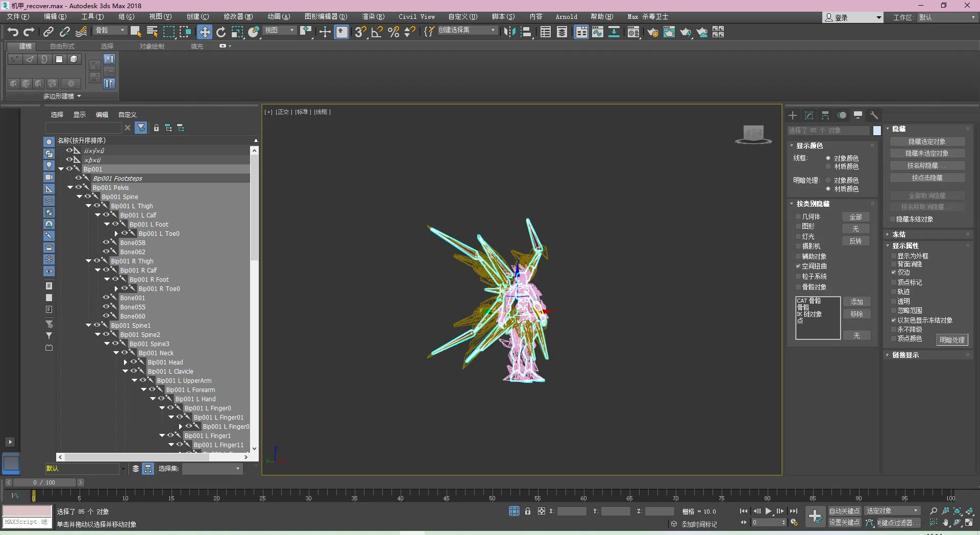Open the 创建选择集 dropdown
Screen dimensions: 980x535
coord(493,31)
